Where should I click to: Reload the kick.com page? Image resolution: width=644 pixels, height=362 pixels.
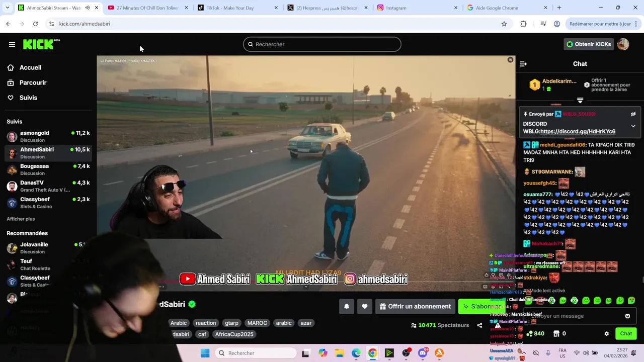click(35, 24)
